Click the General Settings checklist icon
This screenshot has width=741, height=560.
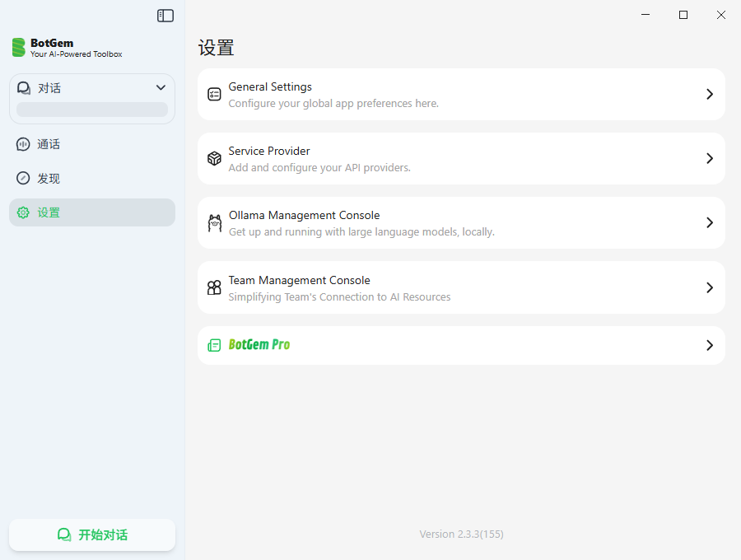(x=214, y=94)
